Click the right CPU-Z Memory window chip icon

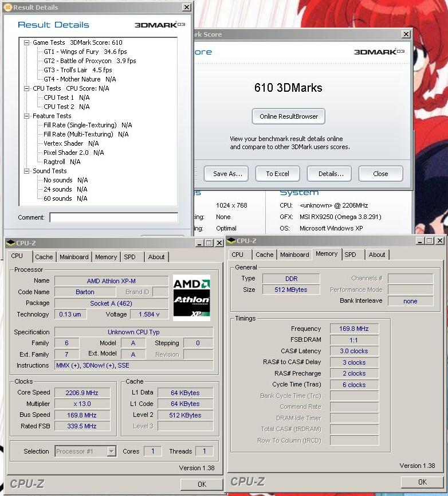coord(231,241)
